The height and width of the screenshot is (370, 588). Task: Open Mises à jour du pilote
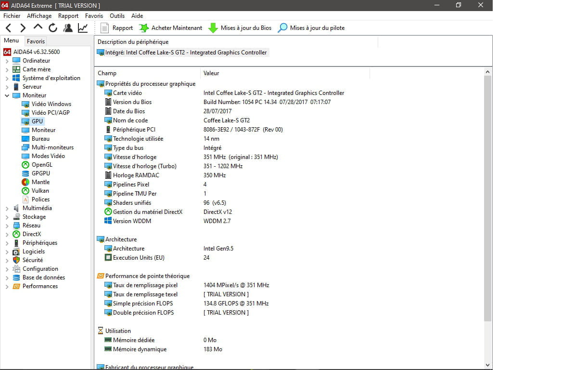coord(312,28)
